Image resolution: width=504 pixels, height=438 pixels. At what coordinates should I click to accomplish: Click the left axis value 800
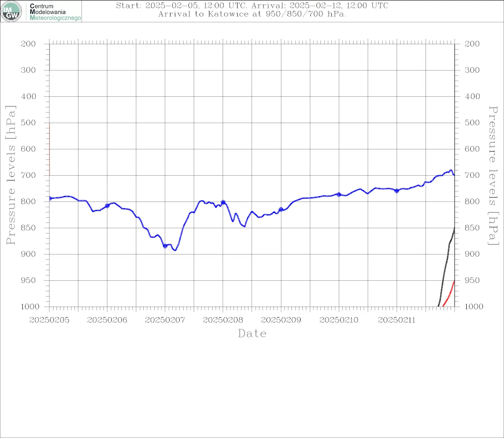click(x=28, y=202)
